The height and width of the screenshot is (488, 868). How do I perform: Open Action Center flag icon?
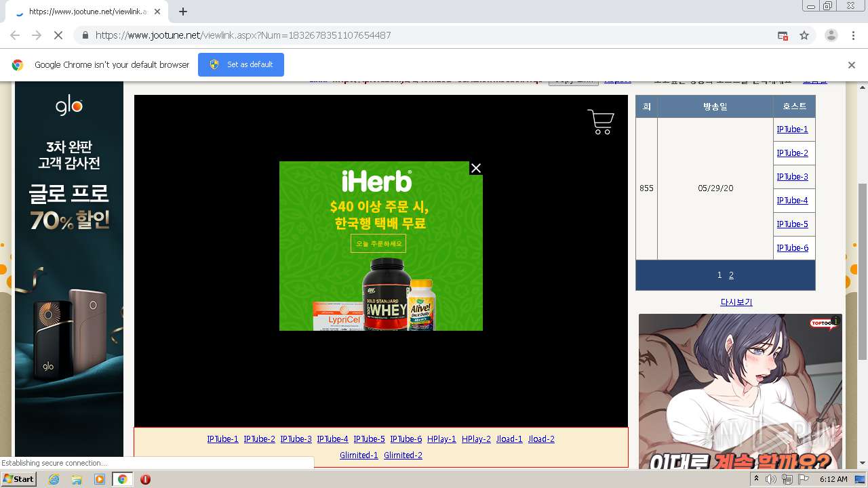click(x=803, y=479)
